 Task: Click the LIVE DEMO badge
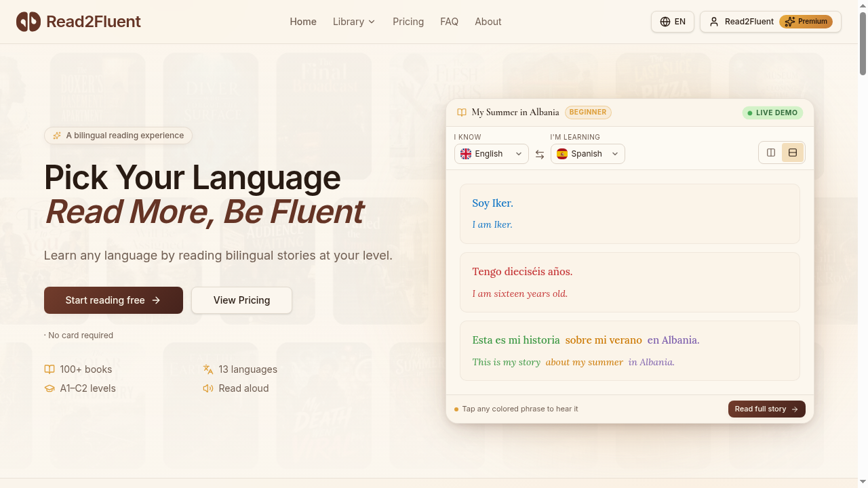point(772,113)
